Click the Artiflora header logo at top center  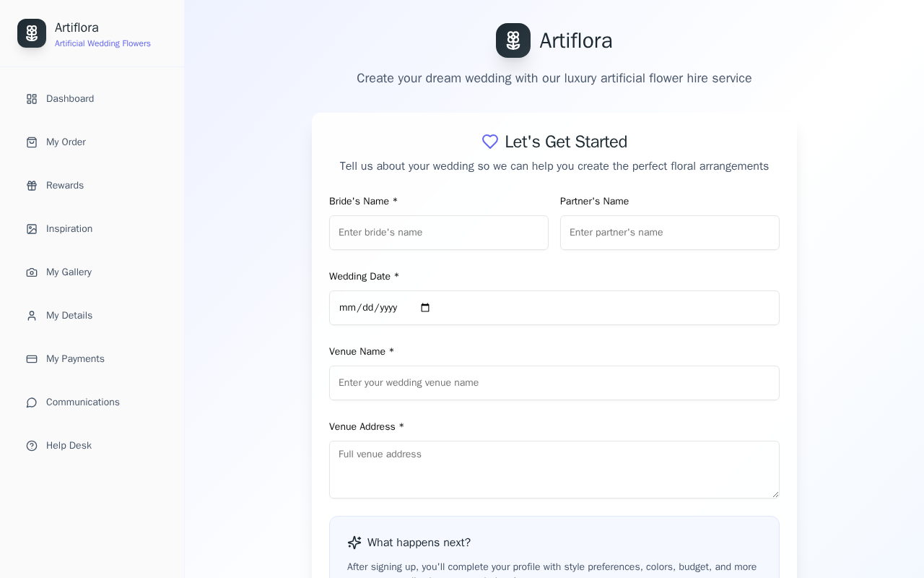pos(513,40)
